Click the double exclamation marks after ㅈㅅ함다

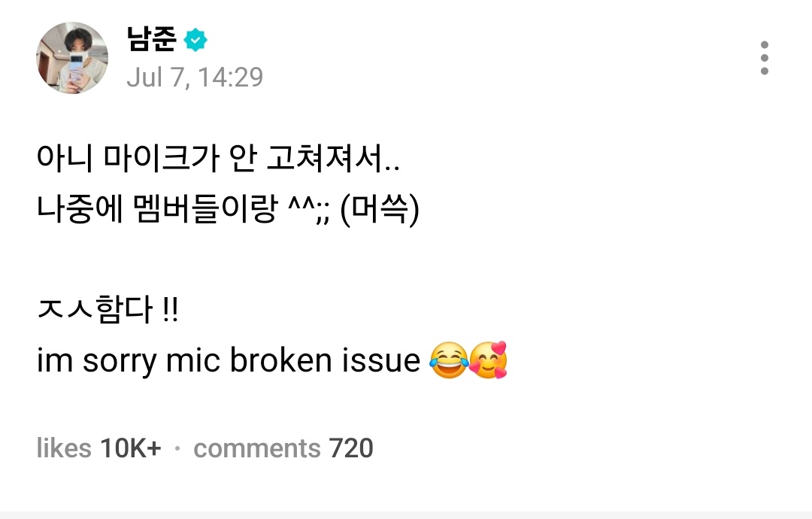(170, 311)
